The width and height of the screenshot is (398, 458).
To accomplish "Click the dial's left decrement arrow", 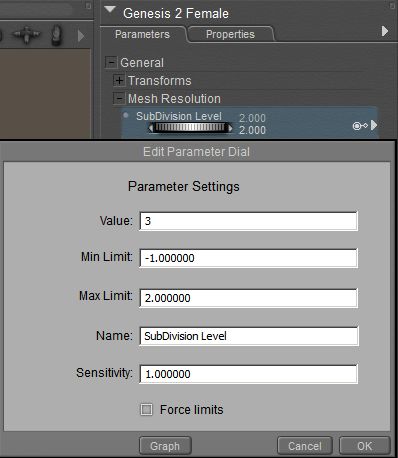I will pos(151,127).
